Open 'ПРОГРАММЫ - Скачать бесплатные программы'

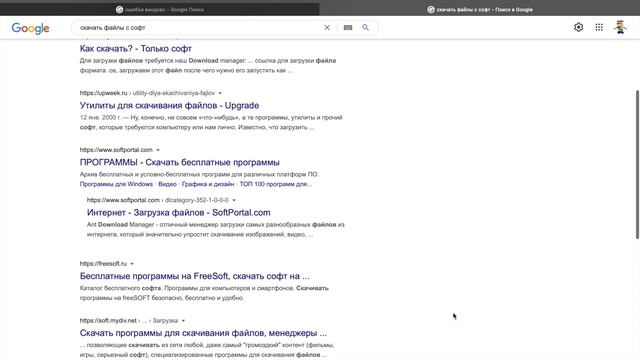click(x=180, y=162)
